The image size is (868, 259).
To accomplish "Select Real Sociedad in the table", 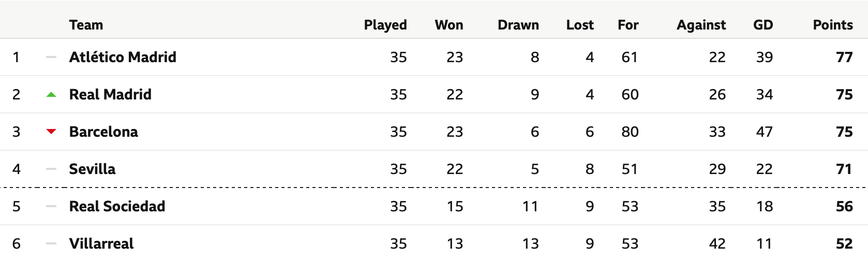I will pyautogui.click(x=117, y=206).
